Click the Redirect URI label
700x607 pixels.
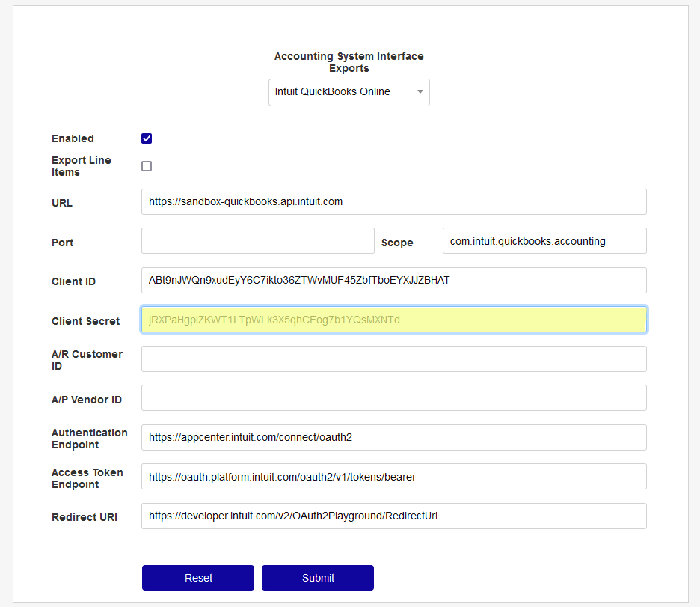click(85, 517)
